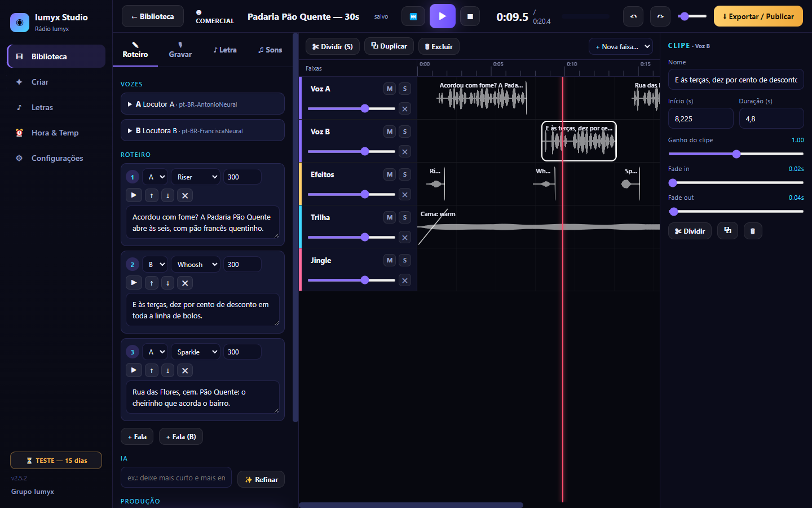
Task: Switch to the Letra tab
Action: coord(225,50)
